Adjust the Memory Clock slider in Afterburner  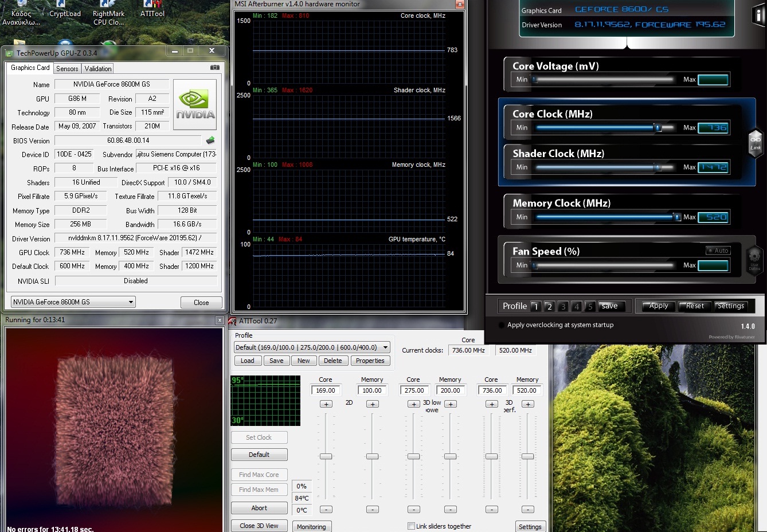677,217
